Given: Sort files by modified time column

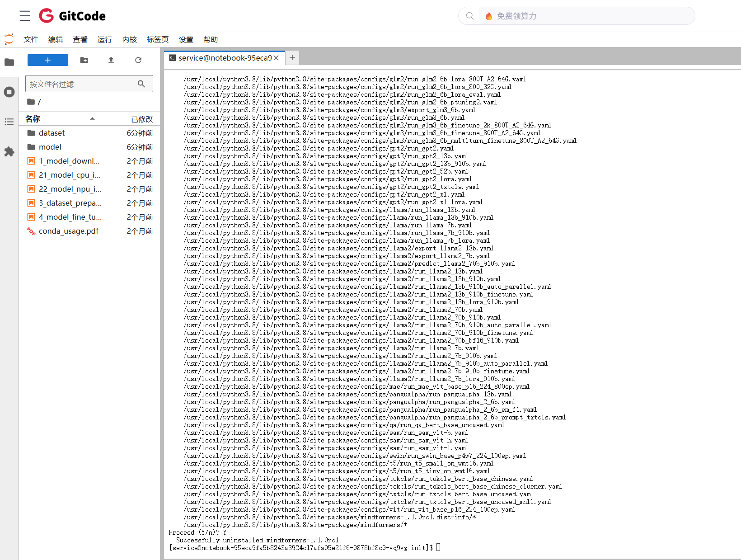Looking at the screenshot, I should click(x=133, y=119).
